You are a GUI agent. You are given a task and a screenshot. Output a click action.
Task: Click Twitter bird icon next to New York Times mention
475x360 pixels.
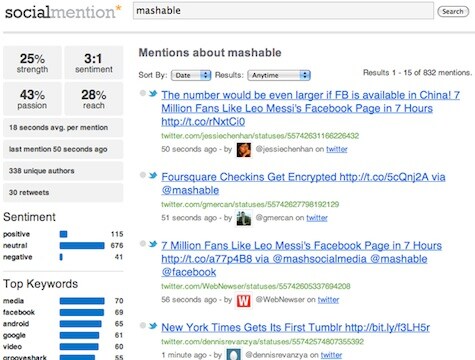[x=153, y=326]
